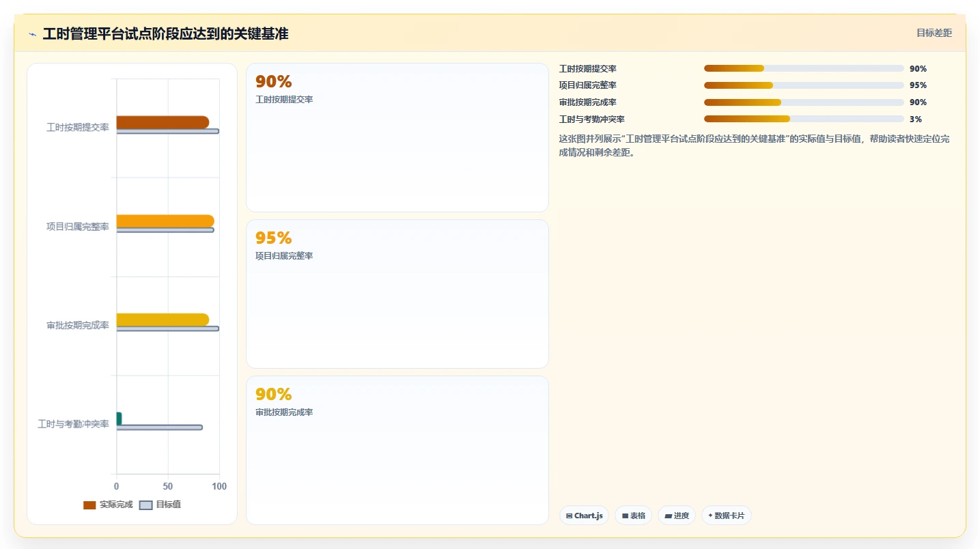The height and width of the screenshot is (549, 980).
Task: Click the lightning icon beside the title
Action: pos(32,34)
